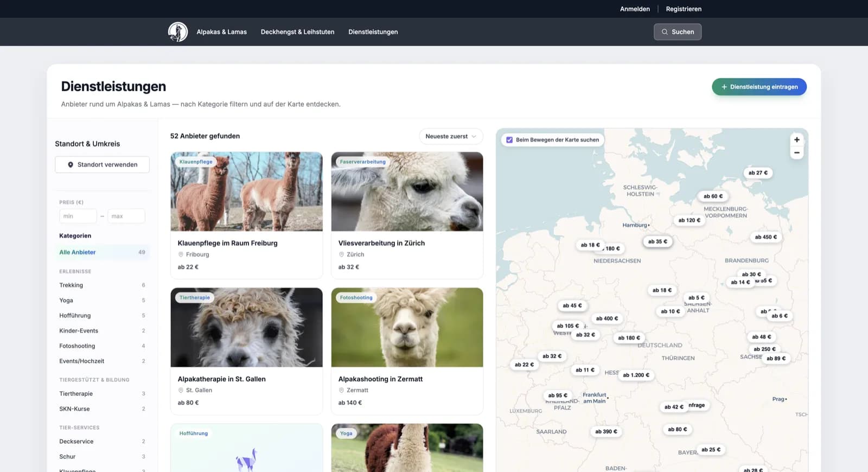This screenshot has width=868, height=472.
Task: Click the Suchen search button
Action: (x=678, y=32)
